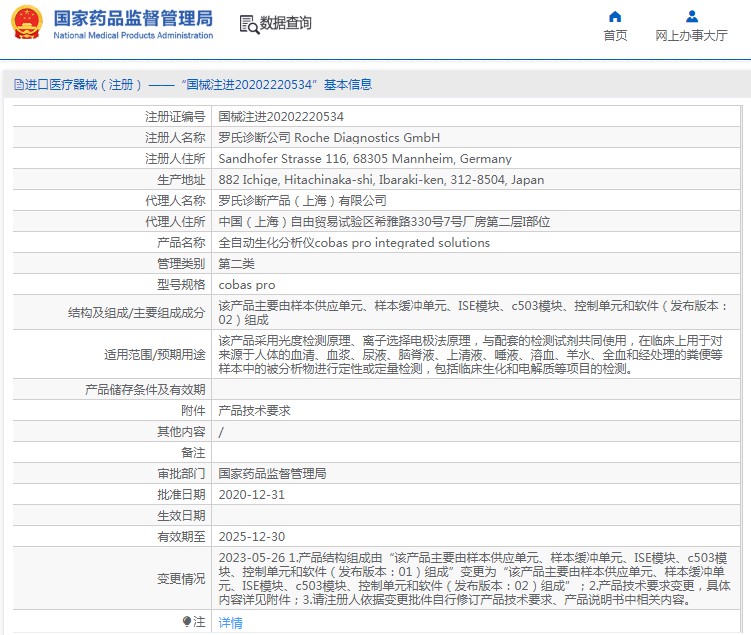Click intended use text 光度检测原理
Screen dimensions: 751x635
tap(470, 355)
